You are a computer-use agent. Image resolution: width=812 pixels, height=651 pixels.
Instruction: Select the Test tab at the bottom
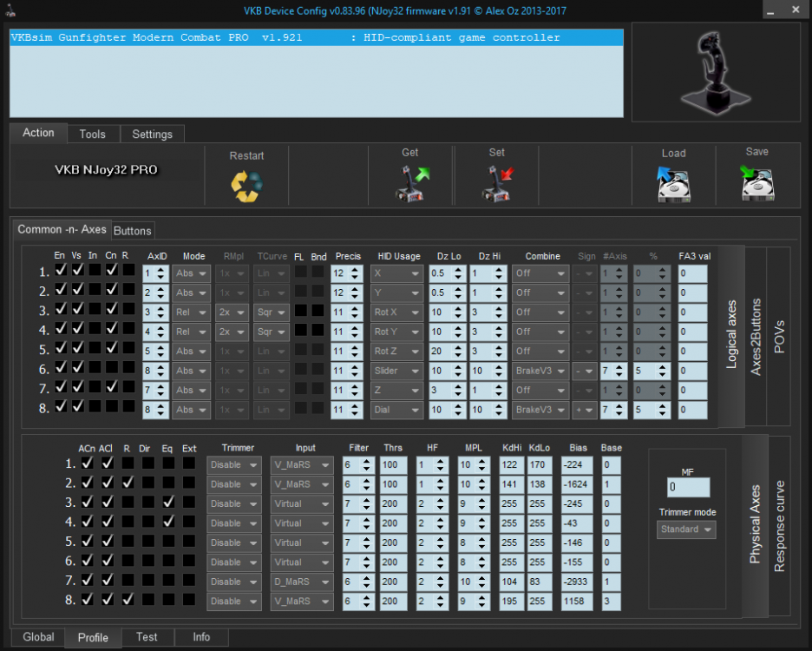[x=147, y=637]
